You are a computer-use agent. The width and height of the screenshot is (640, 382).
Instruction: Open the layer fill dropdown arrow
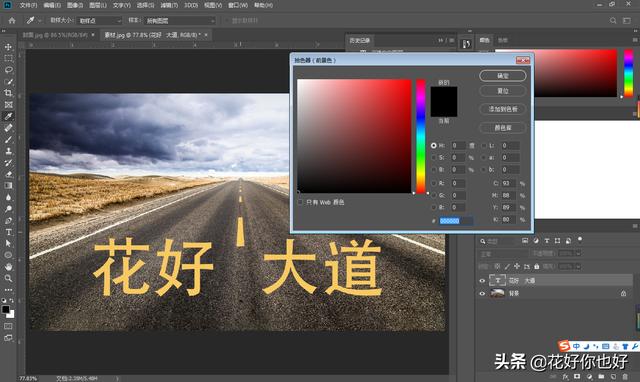pos(578,267)
